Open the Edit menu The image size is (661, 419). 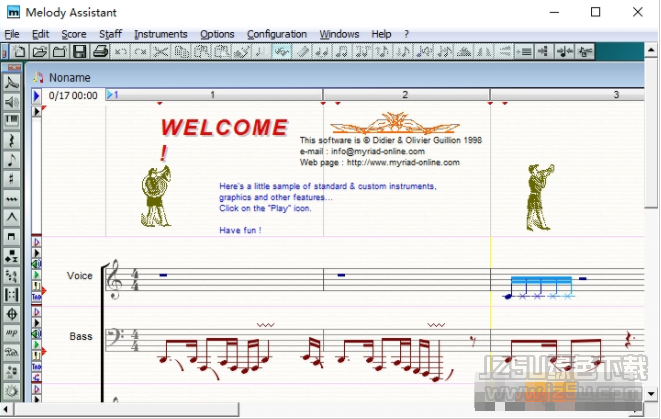(x=40, y=34)
